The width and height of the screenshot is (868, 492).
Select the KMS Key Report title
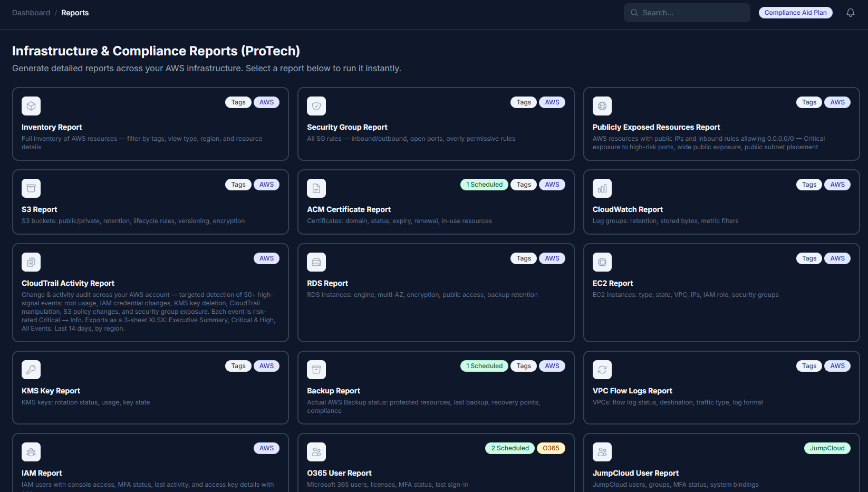(51, 391)
